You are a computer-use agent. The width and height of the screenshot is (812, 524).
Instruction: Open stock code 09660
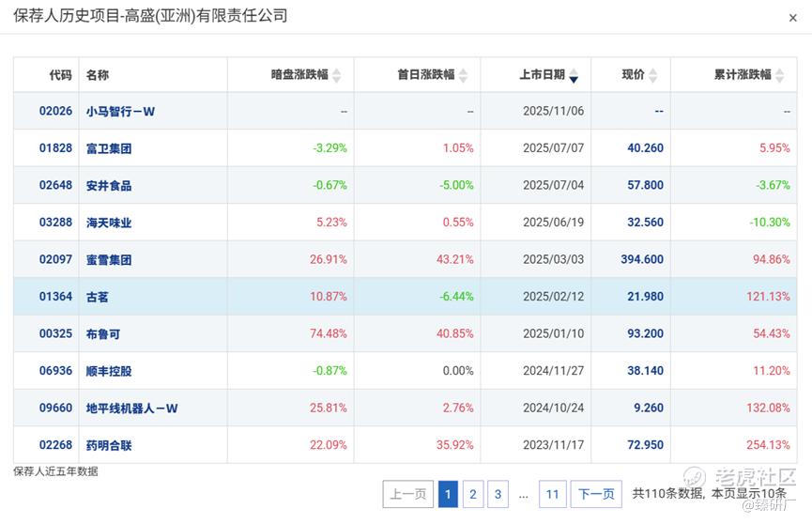point(55,408)
